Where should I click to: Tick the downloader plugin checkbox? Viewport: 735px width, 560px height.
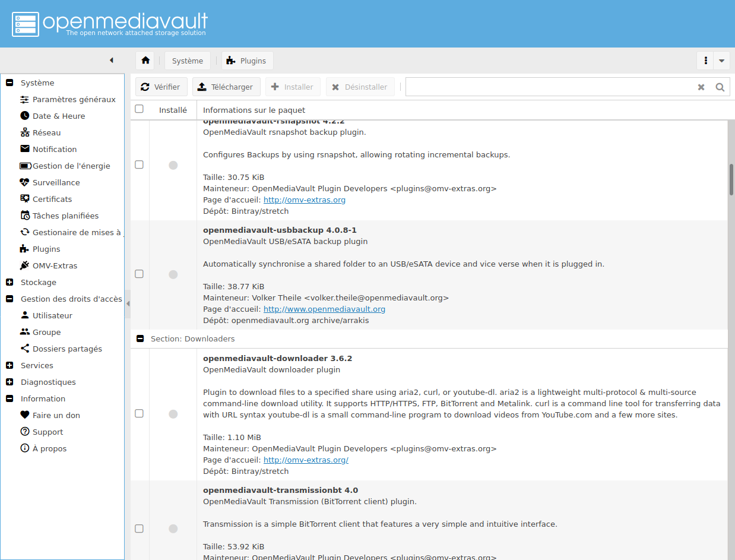click(139, 413)
